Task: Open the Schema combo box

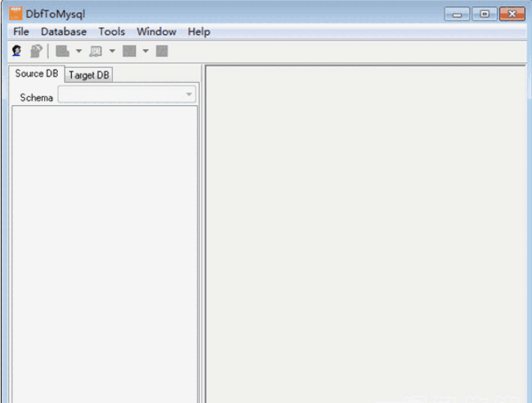Action: coord(127,94)
